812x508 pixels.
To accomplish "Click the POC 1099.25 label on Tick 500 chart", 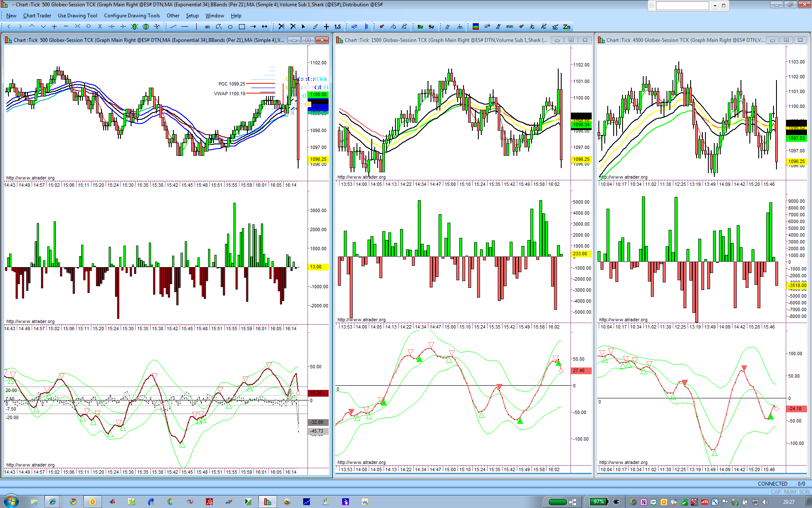I will click(232, 84).
